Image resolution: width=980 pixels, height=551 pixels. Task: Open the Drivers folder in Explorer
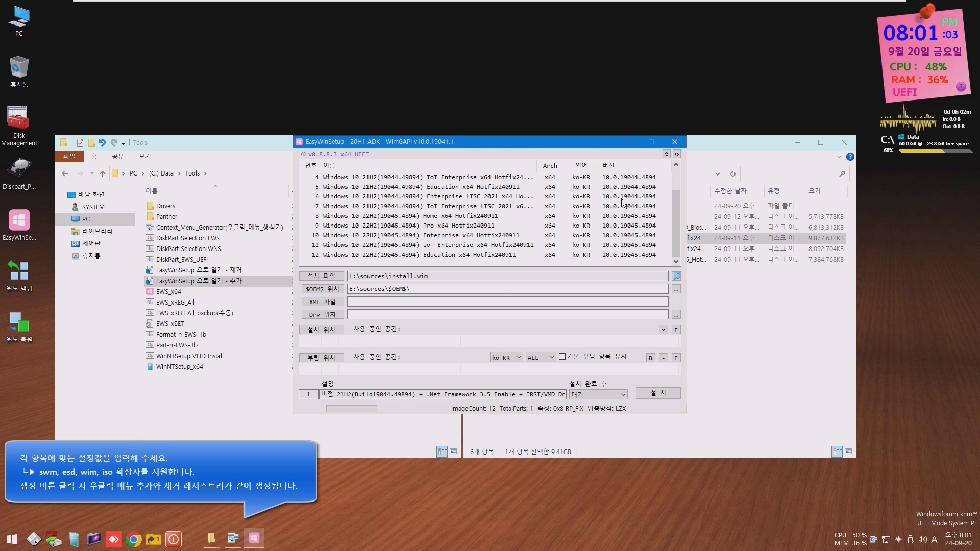pos(165,206)
